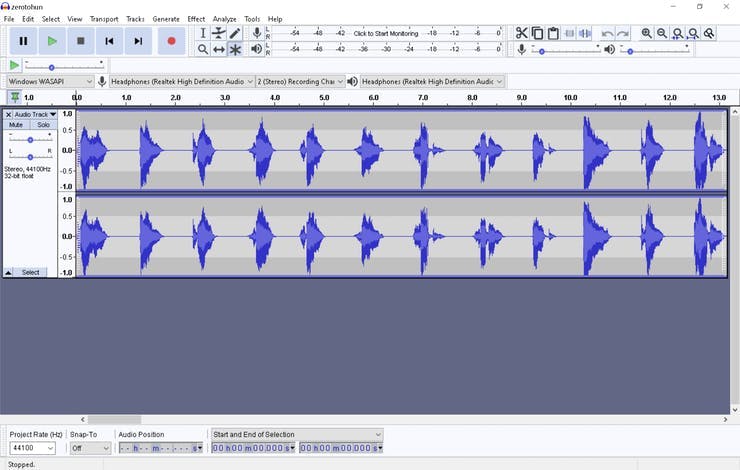740x470 pixels.
Task: Choose the Time Shift tool
Action: coord(219,49)
